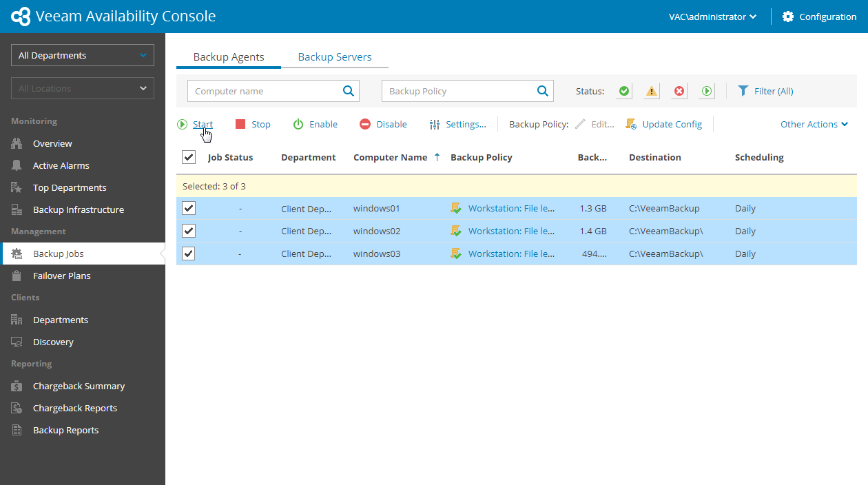Uncheck the windows01 row checkbox
Image resolution: width=868 pixels, height=485 pixels.
[189, 208]
